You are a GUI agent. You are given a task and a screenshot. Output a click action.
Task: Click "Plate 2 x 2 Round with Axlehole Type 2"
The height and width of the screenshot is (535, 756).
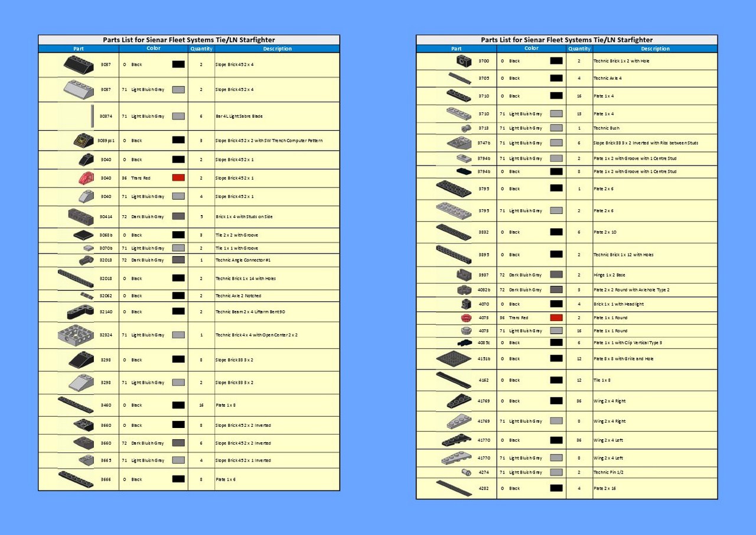click(631, 290)
